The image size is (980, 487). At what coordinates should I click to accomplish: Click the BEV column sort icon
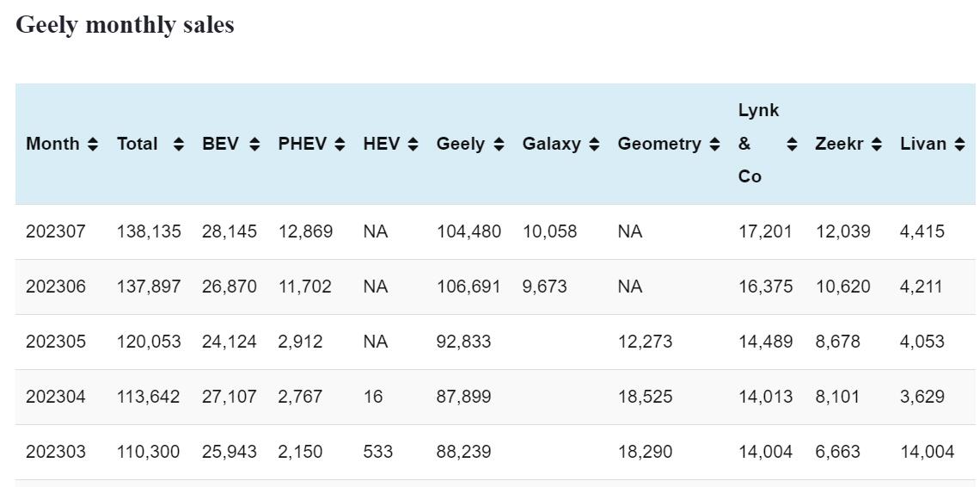(254, 145)
